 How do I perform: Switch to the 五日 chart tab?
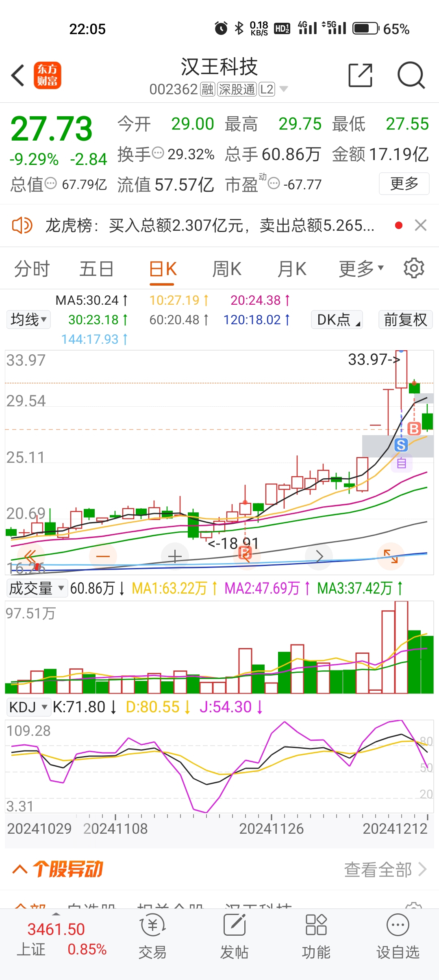(96, 269)
